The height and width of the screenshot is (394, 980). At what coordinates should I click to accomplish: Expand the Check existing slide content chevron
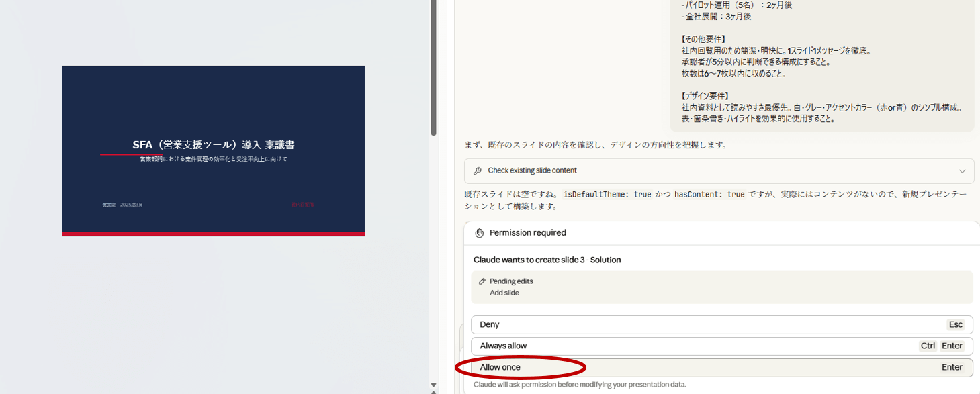(x=962, y=171)
